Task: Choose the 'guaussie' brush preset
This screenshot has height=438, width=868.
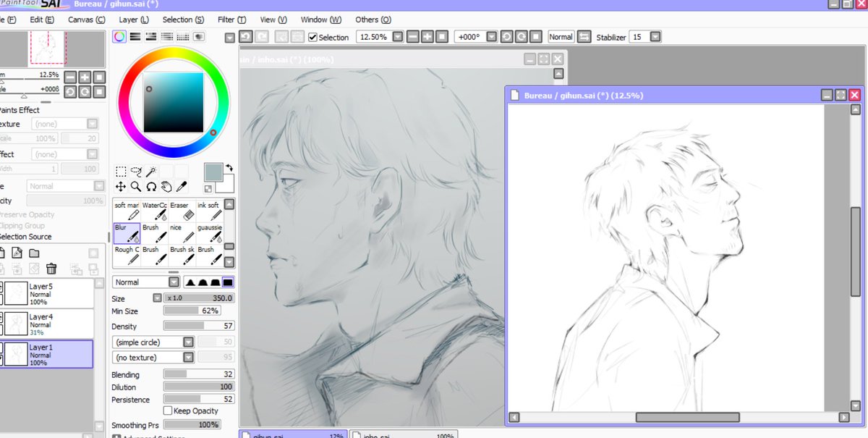Action: [x=209, y=233]
